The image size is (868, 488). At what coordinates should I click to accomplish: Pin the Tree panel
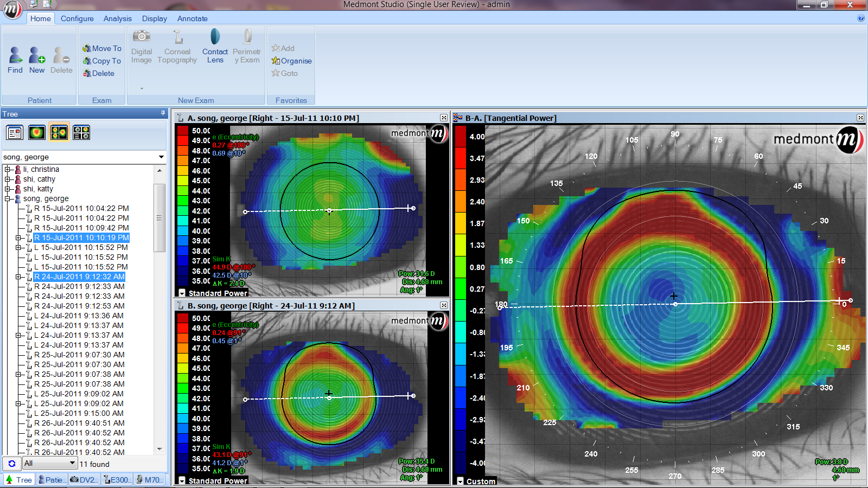click(x=163, y=113)
